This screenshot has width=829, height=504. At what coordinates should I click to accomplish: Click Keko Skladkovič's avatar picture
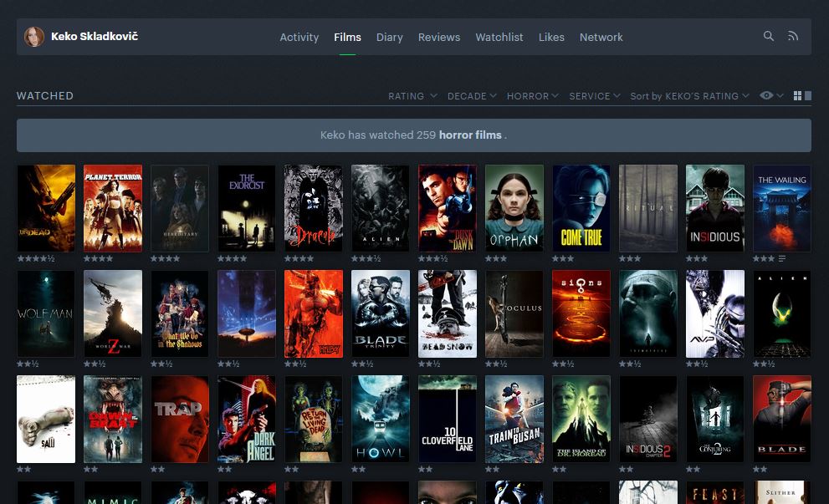click(x=33, y=37)
